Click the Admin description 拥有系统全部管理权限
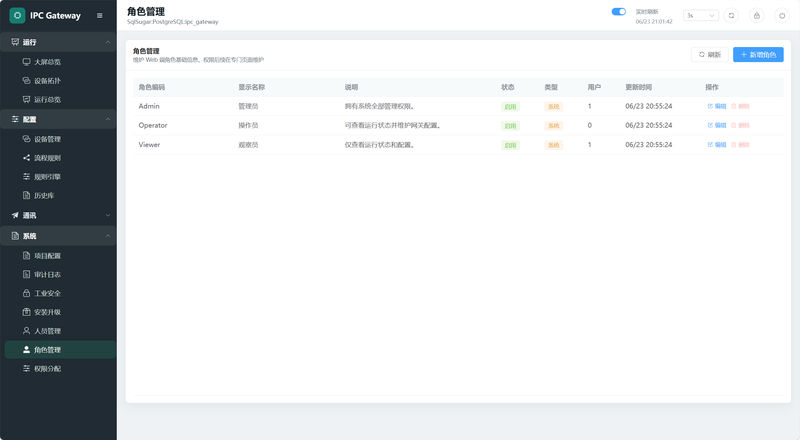The image size is (800, 440). 379,106
